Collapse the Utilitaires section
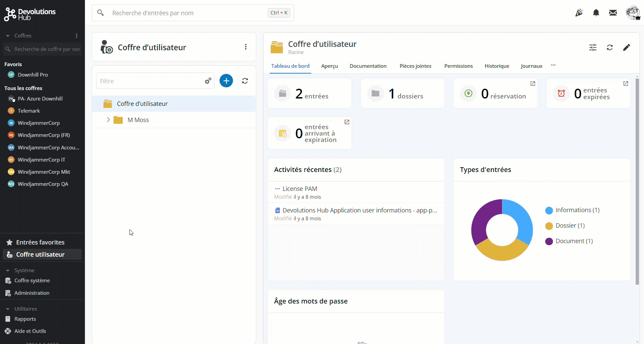 pos(8,309)
